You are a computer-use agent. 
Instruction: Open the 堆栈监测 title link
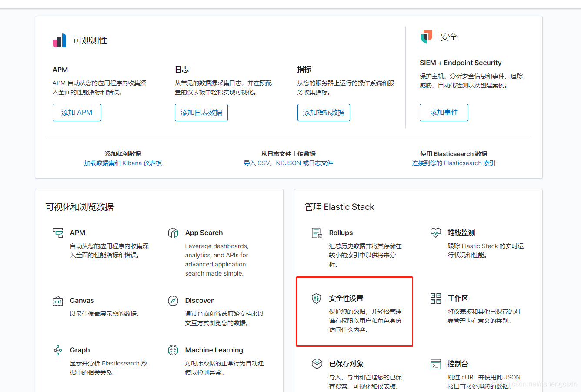(461, 233)
